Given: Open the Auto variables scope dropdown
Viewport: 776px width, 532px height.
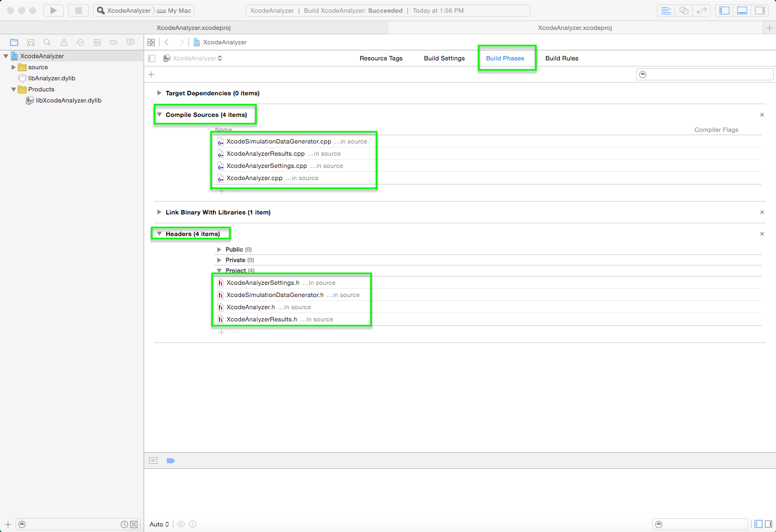Looking at the screenshot, I should (x=159, y=524).
